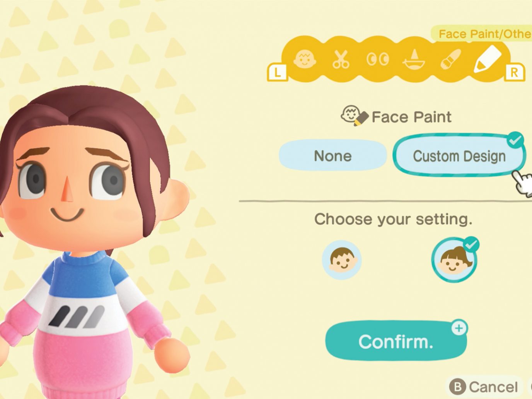Image resolution: width=532 pixels, height=399 pixels.
Task: Open the nose and mouth tab icon
Action: (x=414, y=60)
